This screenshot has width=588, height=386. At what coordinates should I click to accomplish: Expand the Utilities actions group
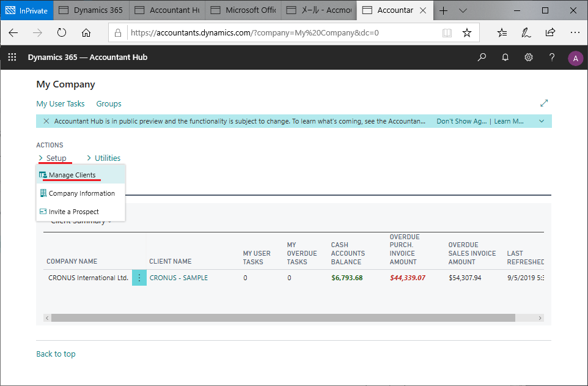tap(103, 158)
